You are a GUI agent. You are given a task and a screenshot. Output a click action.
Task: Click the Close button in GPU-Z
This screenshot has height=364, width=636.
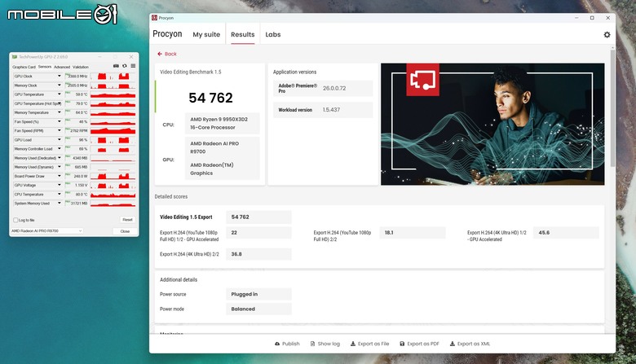click(x=125, y=231)
